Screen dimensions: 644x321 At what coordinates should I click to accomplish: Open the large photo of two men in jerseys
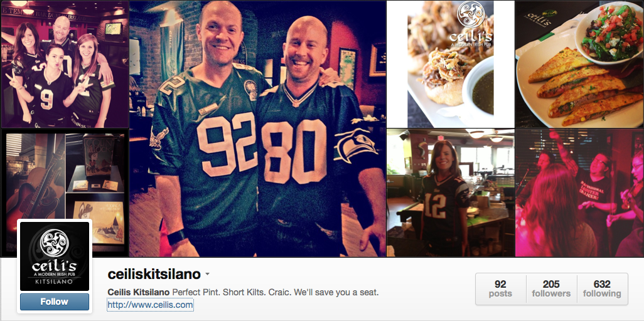pos(257,129)
